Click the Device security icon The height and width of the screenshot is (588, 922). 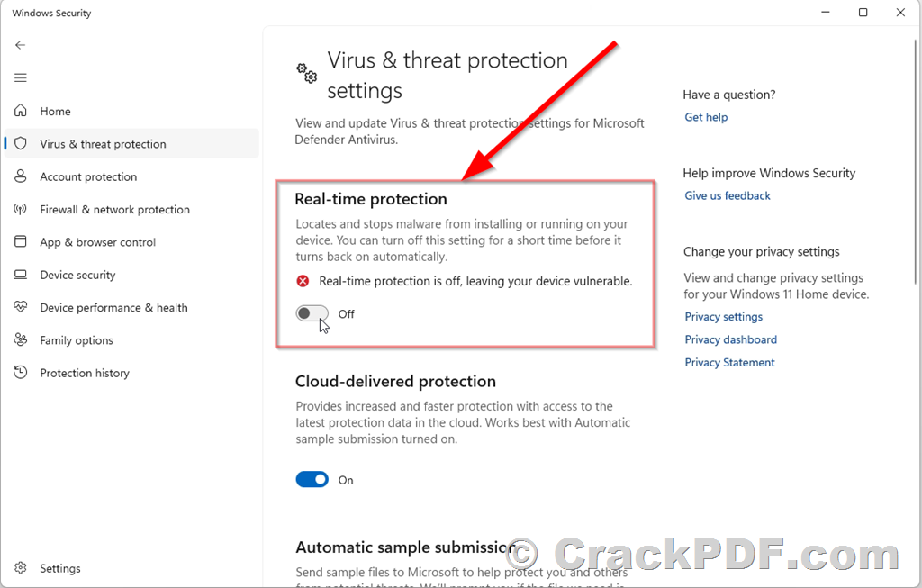click(x=21, y=276)
